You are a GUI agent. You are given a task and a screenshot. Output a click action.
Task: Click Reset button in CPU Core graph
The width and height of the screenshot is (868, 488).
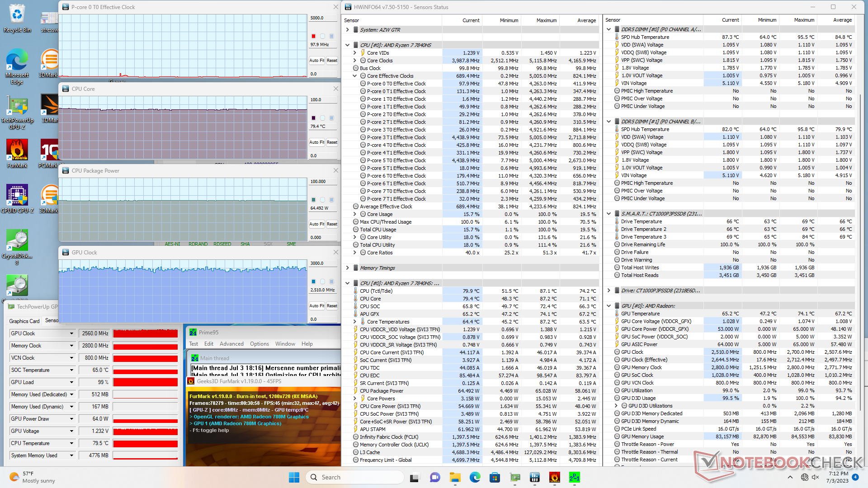tap(332, 142)
